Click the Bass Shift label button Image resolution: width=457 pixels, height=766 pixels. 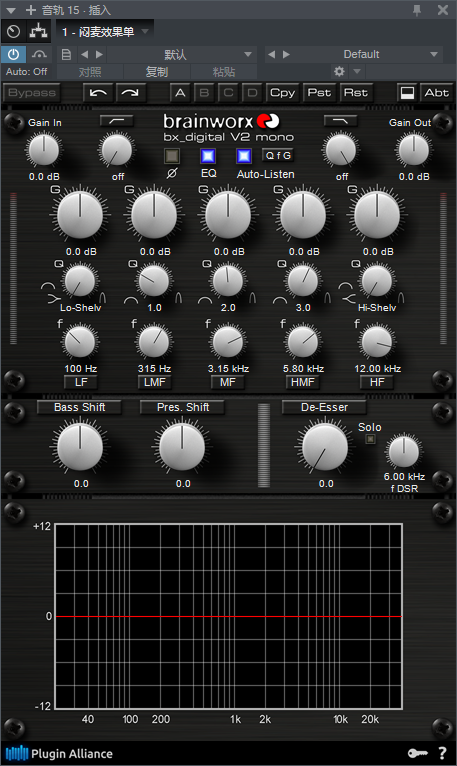click(x=79, y=407)
